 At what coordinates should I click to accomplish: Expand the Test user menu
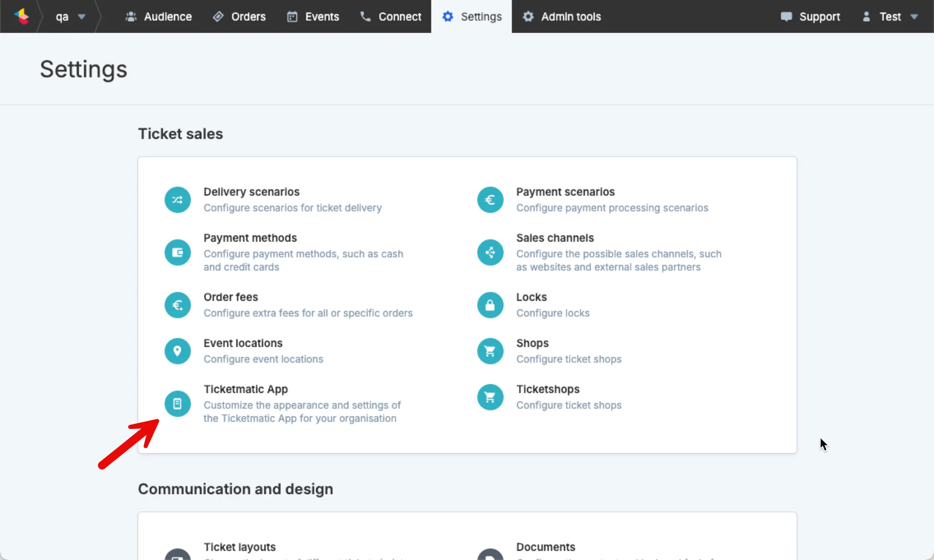pyautogui.click(x=891, y=16)
